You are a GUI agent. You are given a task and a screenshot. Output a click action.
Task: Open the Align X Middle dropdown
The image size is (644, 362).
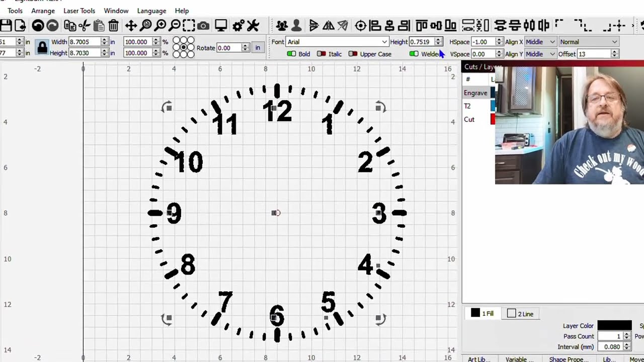tap(540, 42)
